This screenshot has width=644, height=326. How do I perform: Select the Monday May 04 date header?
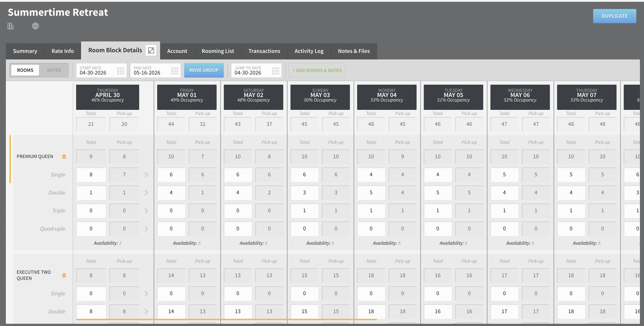[x=387, y=97]
